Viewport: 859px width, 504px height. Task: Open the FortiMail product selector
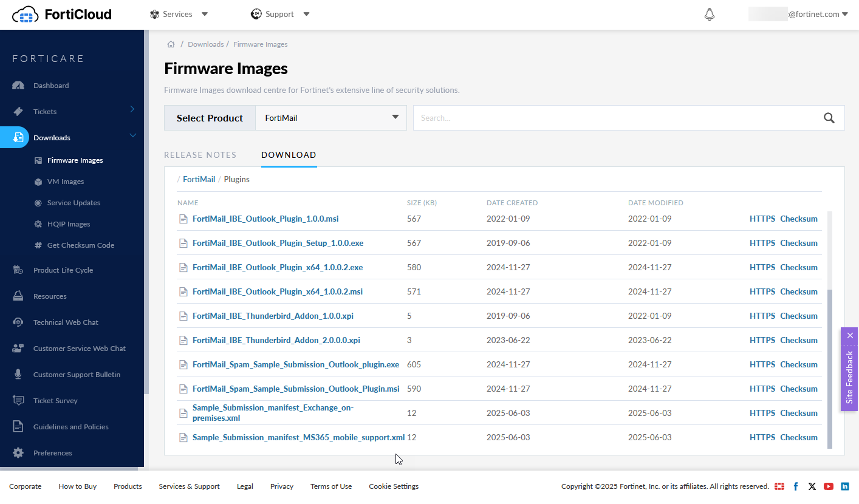331,118
